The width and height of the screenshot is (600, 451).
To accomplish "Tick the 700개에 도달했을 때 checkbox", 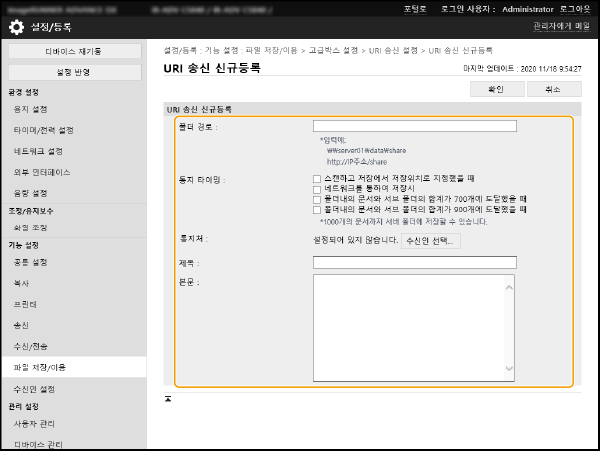I will [317, 199].
